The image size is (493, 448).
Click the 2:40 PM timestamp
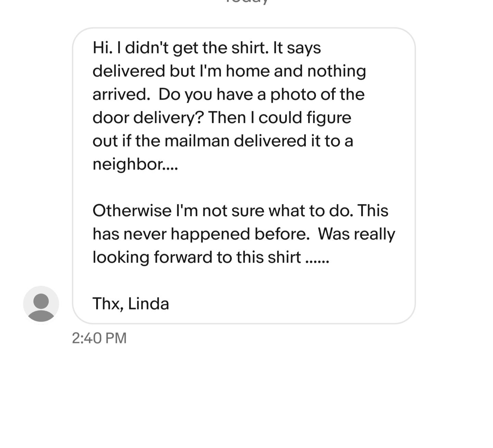99,338
